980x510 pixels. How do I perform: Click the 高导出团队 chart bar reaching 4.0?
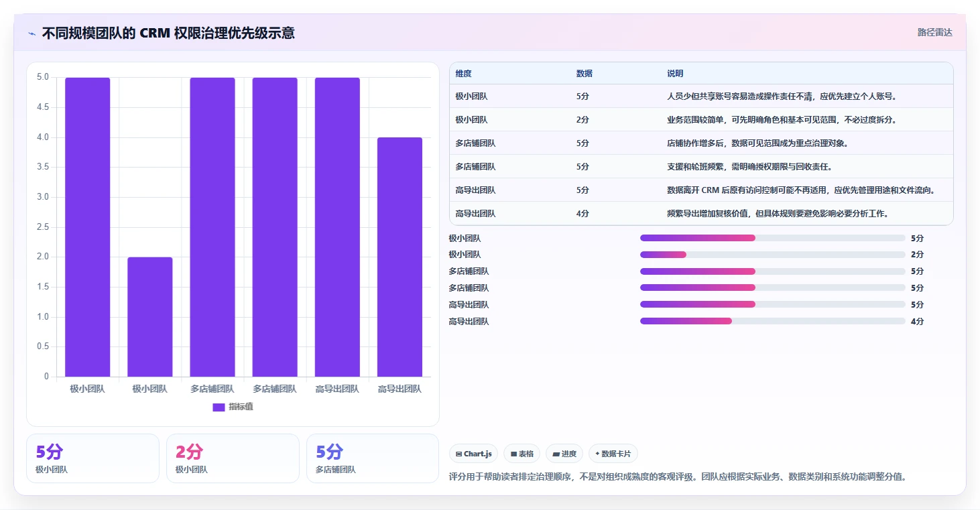coord(400,257)
